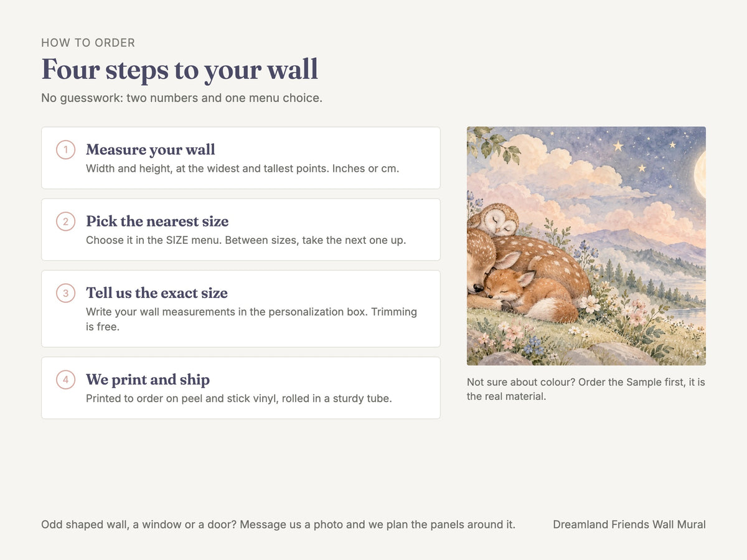747x560 pixels.
Task: Click the step 4 circle icon
Action: coord(65,379)
